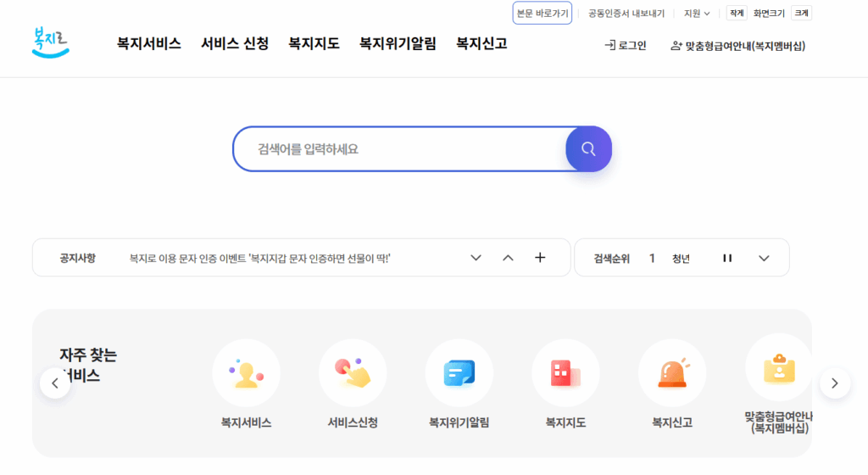Decrease screen size with 작게 button
868x475 pixels.
(x=736, y=14)
